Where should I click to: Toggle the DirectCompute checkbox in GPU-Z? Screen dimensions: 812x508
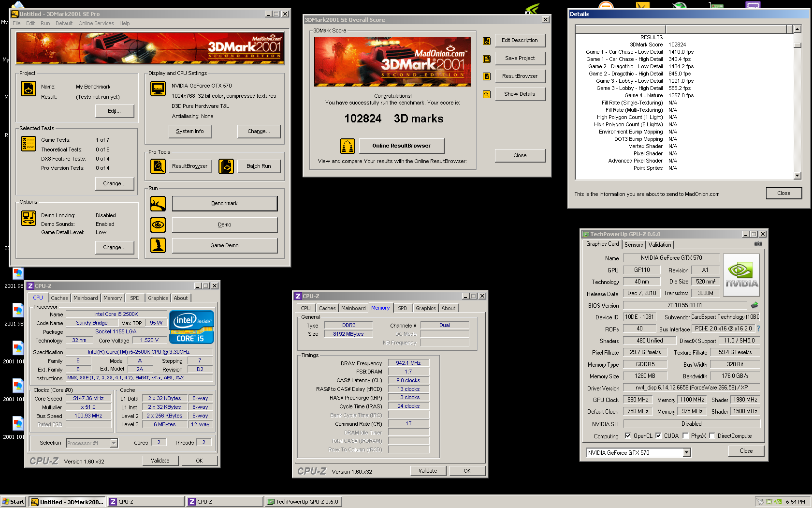[712, 435]
